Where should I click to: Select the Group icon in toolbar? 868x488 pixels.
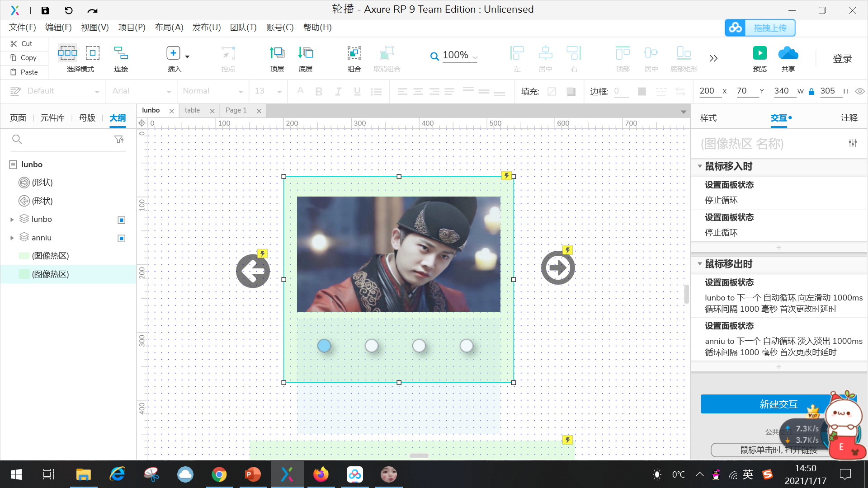[354, 53]
